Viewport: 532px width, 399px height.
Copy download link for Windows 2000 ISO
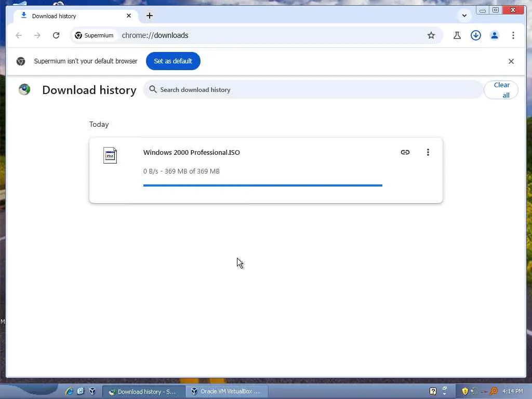point(405,152)
